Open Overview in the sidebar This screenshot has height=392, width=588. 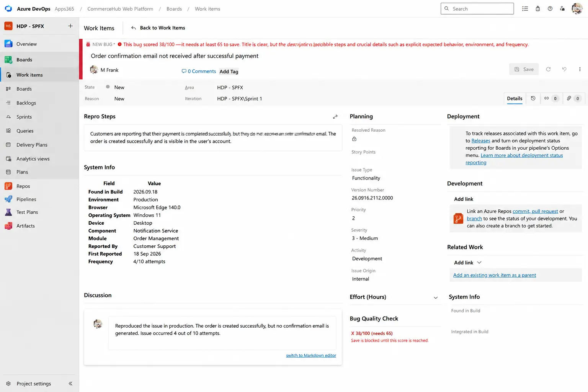pos(39,44)
